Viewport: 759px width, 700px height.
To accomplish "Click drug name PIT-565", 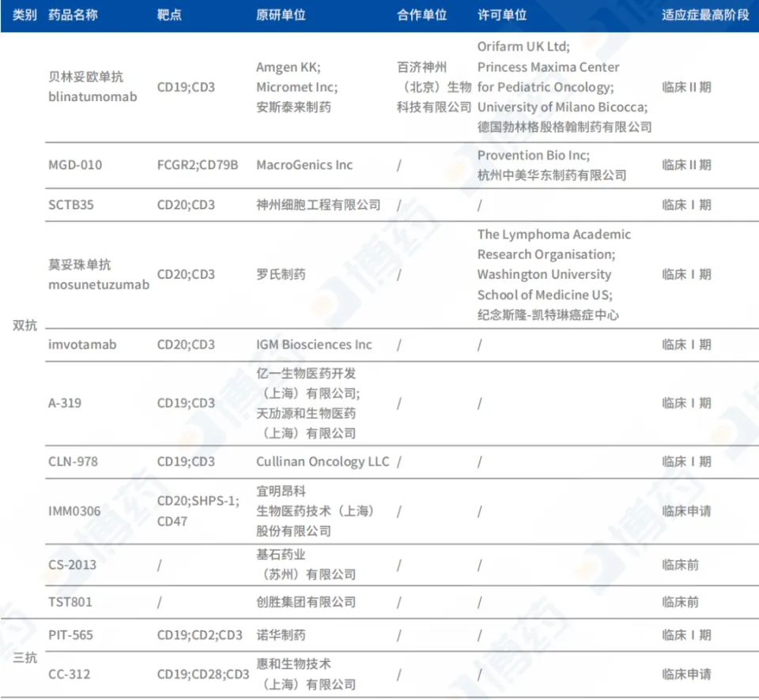I will [x=70, y=634].
